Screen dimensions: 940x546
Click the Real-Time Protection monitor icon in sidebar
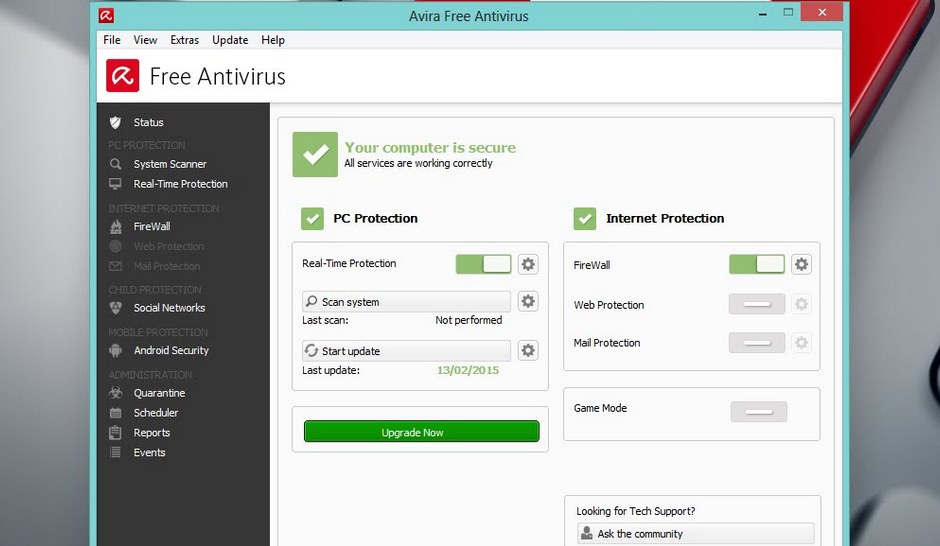coord(116,184)
